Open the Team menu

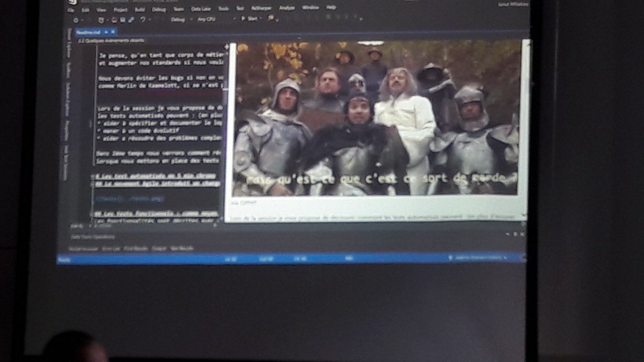178,9
